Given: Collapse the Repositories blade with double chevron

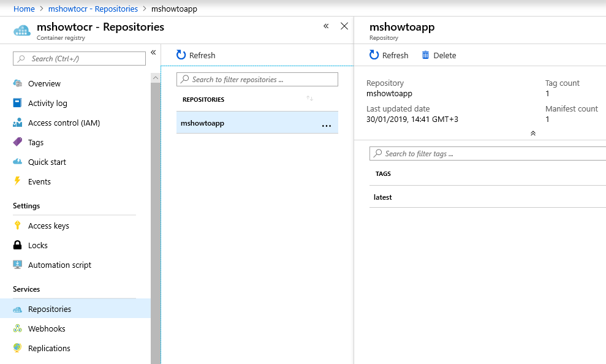Looking at the screenshot, I should click(326, 26).
